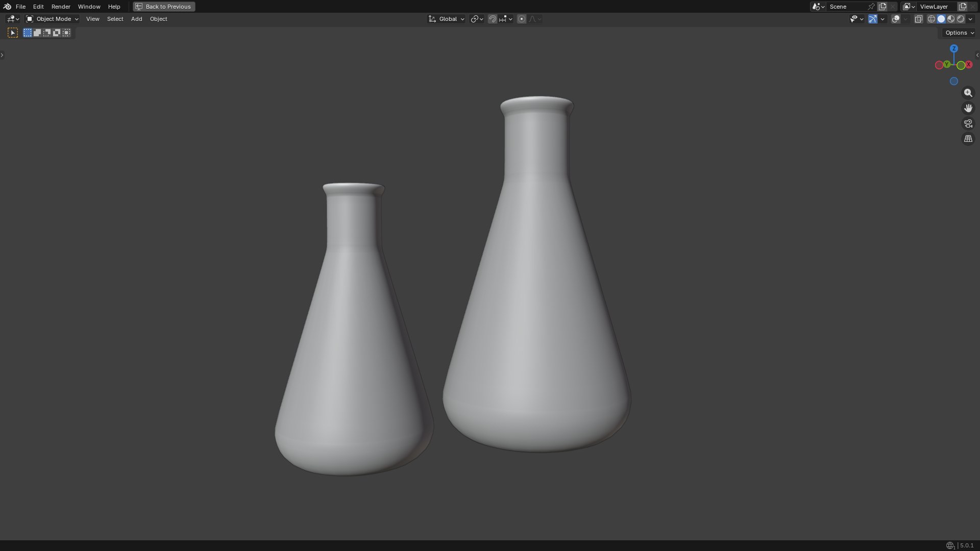Choose Set New Selection mode icon
Screen dimensions: 980x551
(28, 33)
